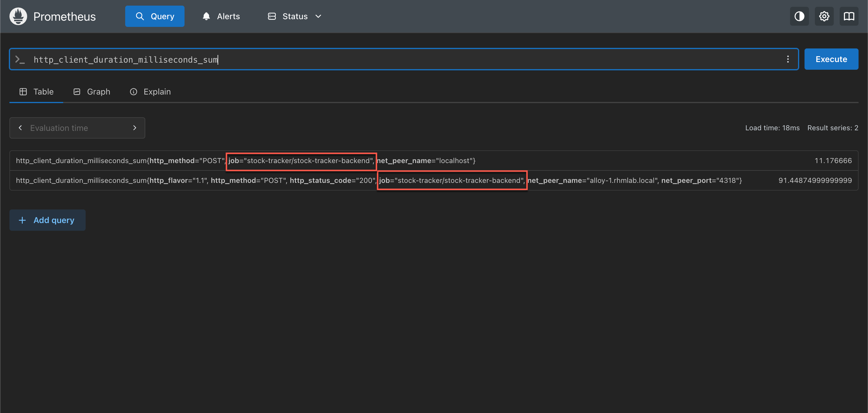Step evaluation time forward with right chevron
Image resolution: width=868 pixels, height=413 pixels.
[135, 128]
